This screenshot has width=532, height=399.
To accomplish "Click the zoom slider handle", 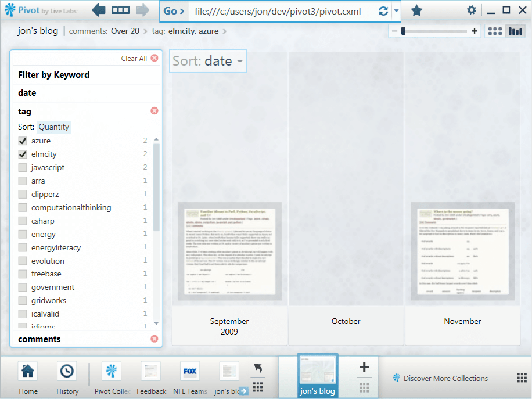I will point(403,31).
